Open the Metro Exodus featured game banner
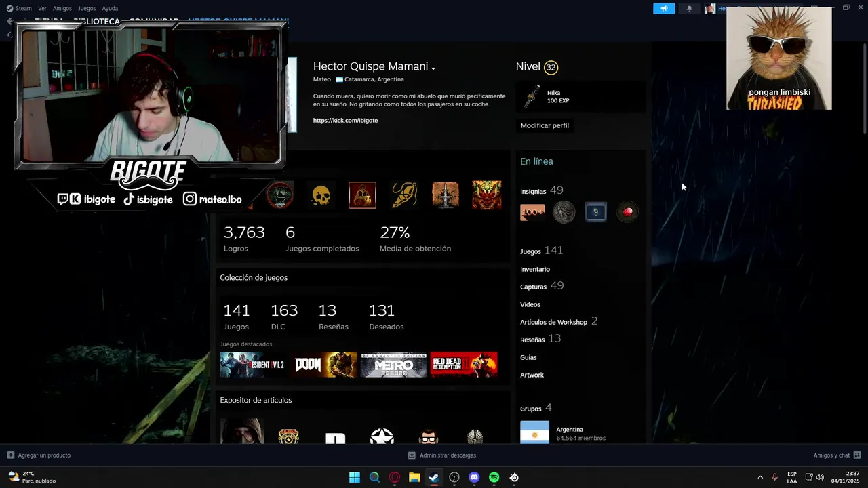868x488 pixels. [x=393, y=365]
